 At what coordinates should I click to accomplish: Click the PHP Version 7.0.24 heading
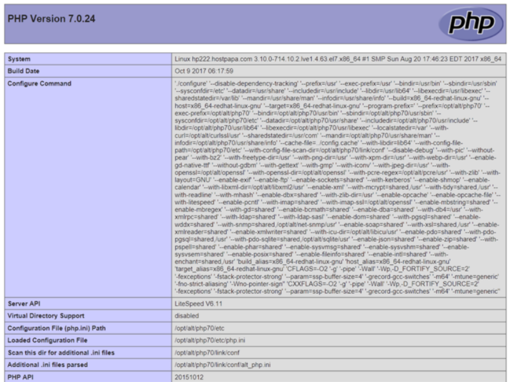pyautogui.click(x=51, y=19)
